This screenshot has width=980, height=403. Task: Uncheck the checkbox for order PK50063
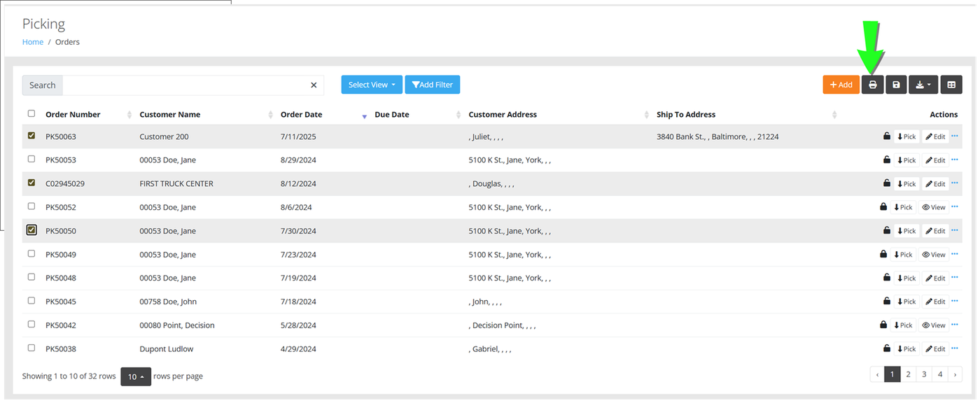(31, 136)
